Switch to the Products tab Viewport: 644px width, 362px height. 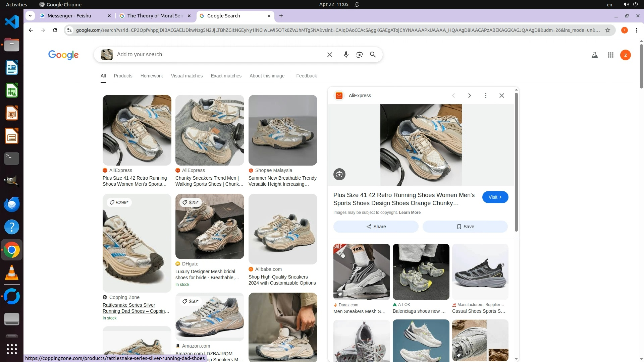point(123,76)
